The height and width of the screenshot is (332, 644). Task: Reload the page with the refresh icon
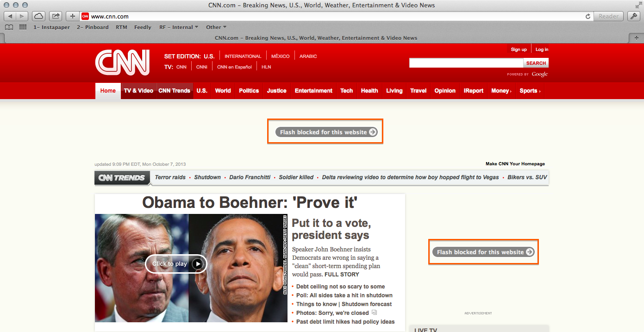pyautogui.click(x=588, y=16)
